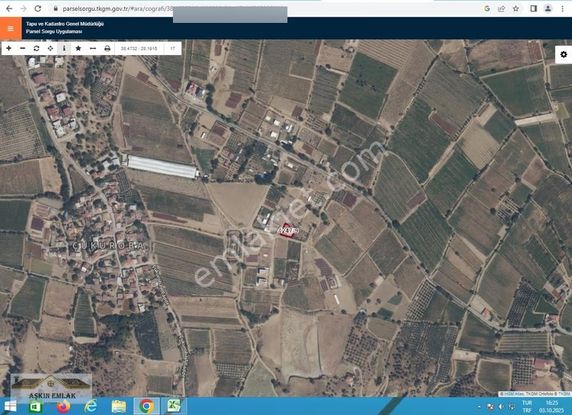Reload the page in the browser

(x=38, y=8)
